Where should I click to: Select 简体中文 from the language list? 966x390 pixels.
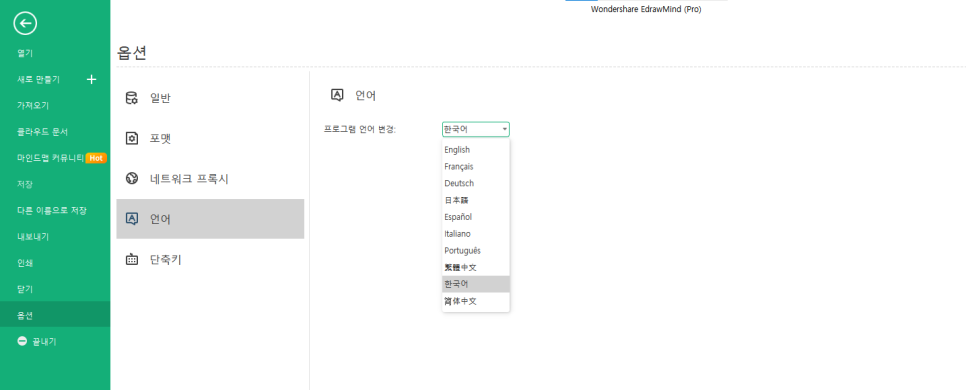point(476,301)
